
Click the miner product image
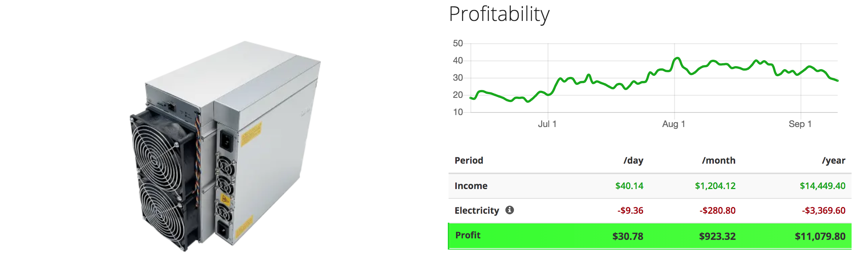click(x=225, y=146)
